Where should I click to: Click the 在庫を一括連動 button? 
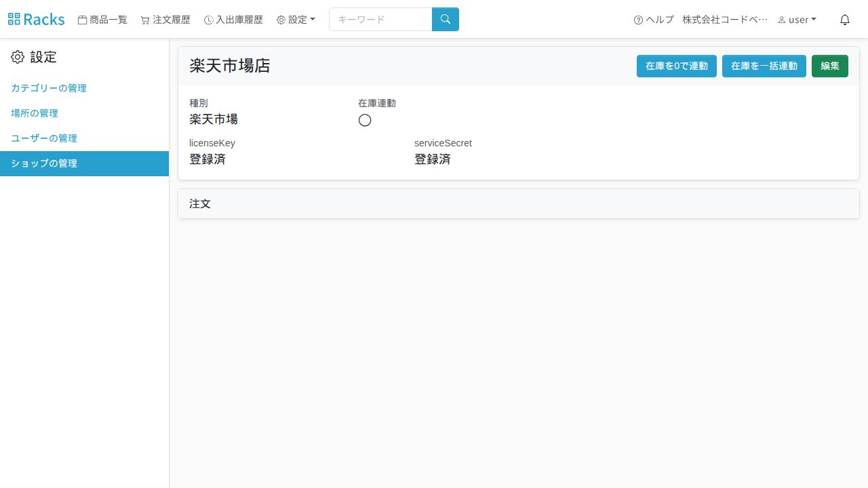coord(764,66)
